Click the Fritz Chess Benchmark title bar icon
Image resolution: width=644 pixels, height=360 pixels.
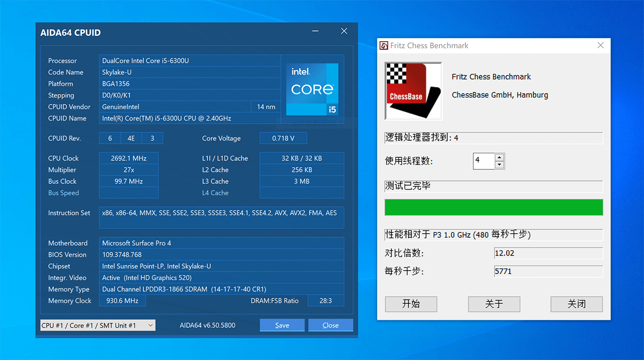point(384,46)
